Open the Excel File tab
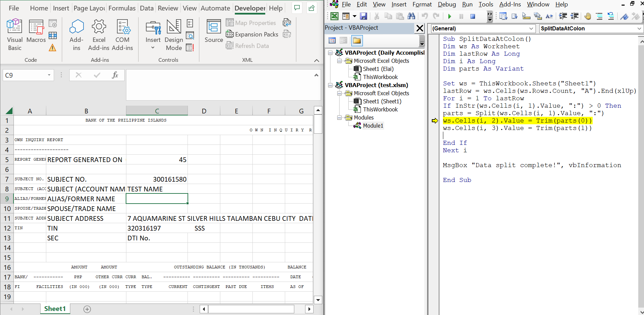 tap(14, 8)
